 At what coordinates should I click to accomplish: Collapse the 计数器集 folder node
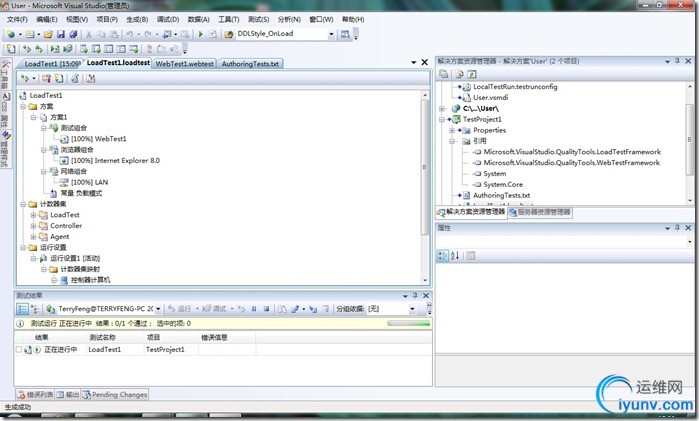pos(23,204)
